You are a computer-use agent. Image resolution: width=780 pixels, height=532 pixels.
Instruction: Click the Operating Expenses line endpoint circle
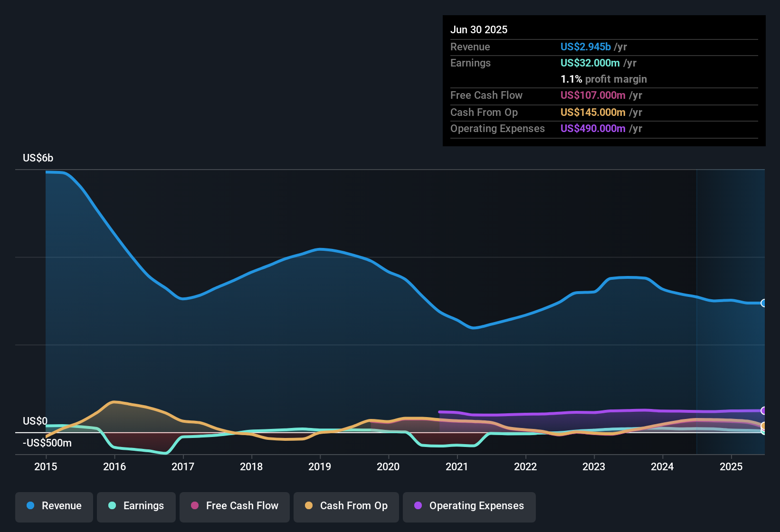coord(763,411)
